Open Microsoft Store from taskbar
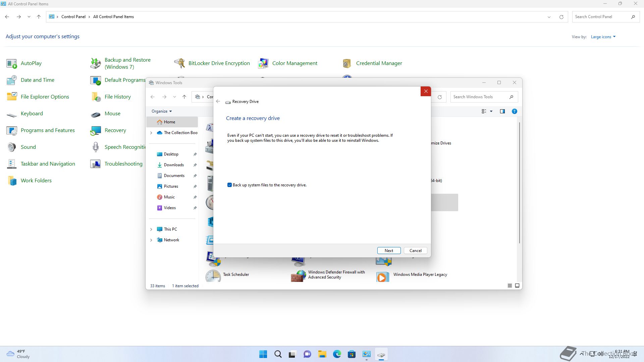Screen dimensions: 644x362 [x=352, y=354]
